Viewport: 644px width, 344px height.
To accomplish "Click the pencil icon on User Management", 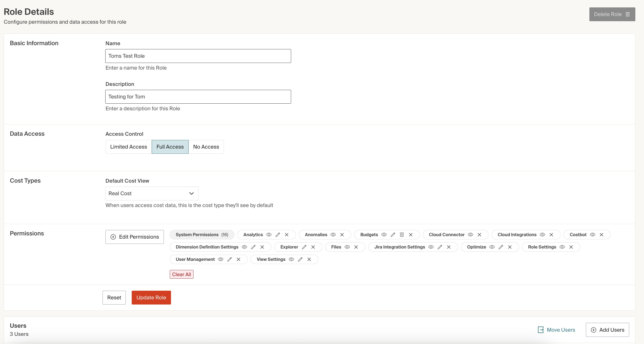I will 229,259.
